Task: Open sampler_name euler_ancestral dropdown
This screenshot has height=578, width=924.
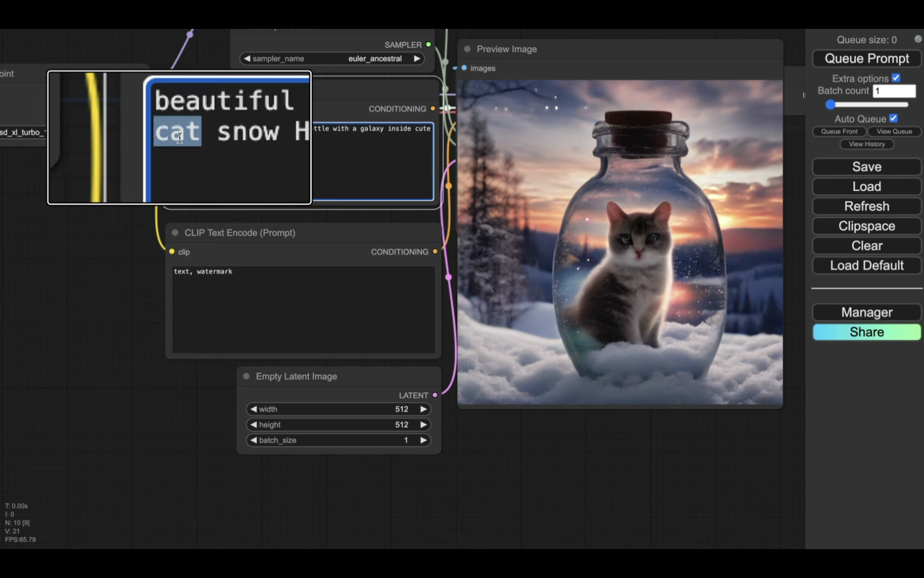Action: [x=332, y=58]
